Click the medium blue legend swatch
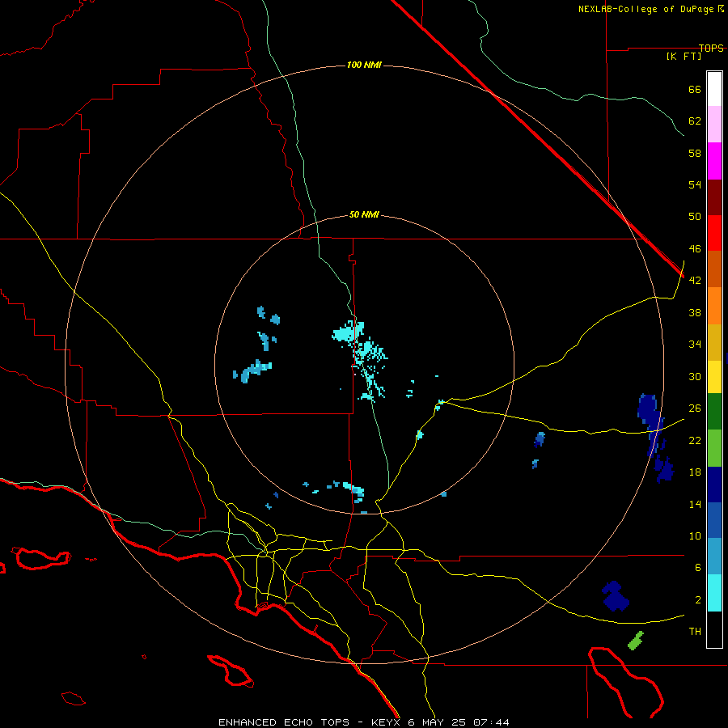This screenshot has width=728, height=728. click(714, 520)
